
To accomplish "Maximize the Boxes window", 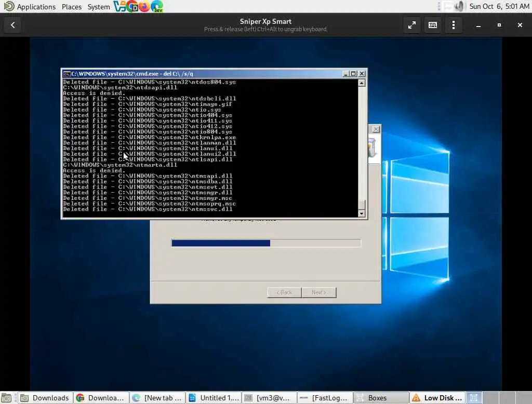I will coord(499,25).
